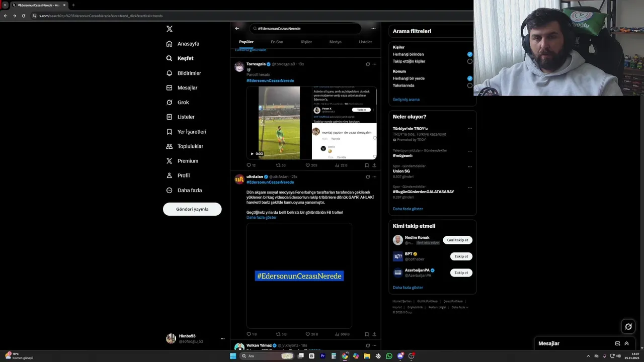Open more menu on ultrAslan post
Viewport: 644px width, 362px height.
374,177
